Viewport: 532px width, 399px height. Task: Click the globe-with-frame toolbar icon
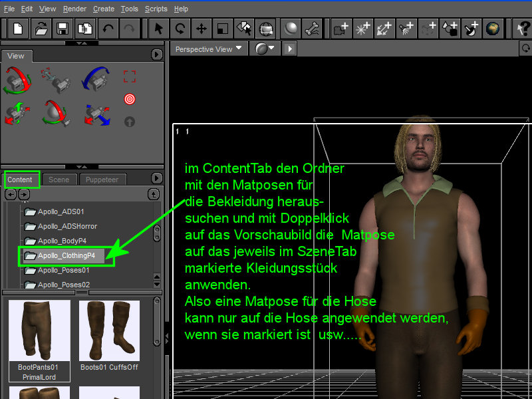(265, 29)
